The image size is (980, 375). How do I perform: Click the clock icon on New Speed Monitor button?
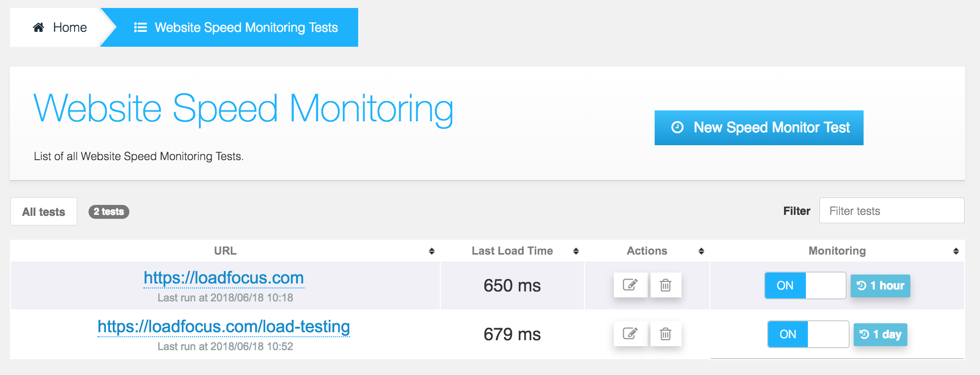coord(678,127)
